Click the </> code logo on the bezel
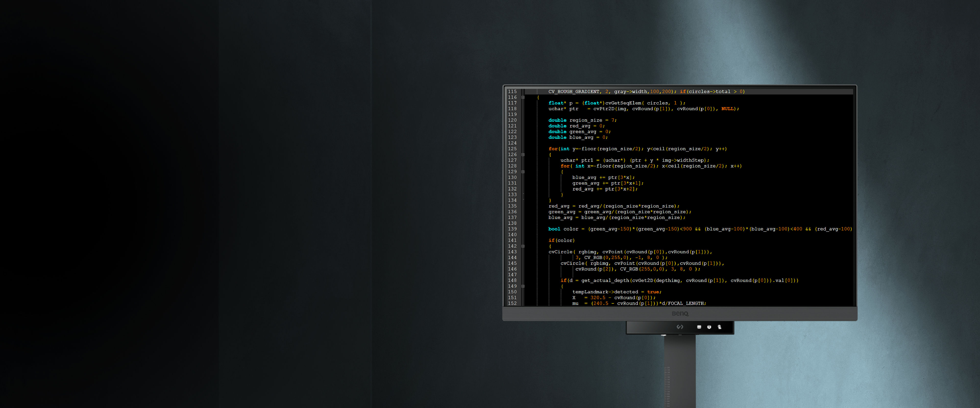The image size is (980, 408). click(680, 327)
